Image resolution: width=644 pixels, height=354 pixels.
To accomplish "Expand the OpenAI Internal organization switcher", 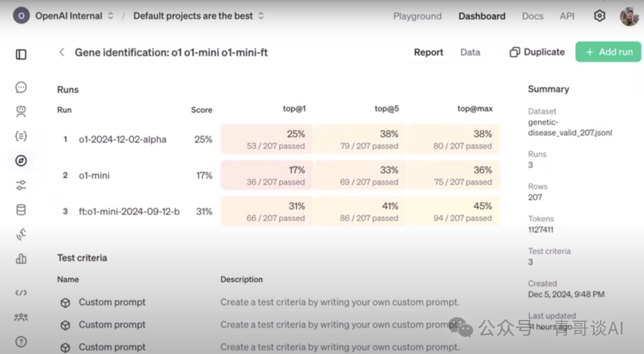I will click(x=64, y=16).
